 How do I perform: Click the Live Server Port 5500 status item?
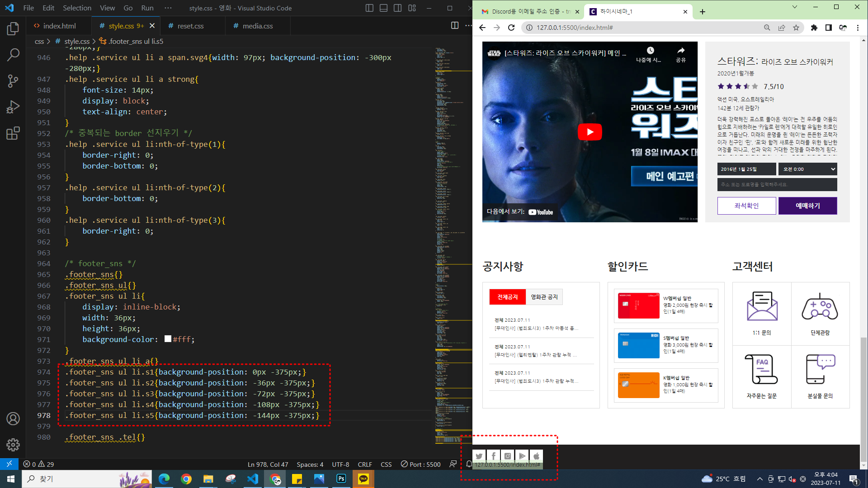(x=420, y=464)
